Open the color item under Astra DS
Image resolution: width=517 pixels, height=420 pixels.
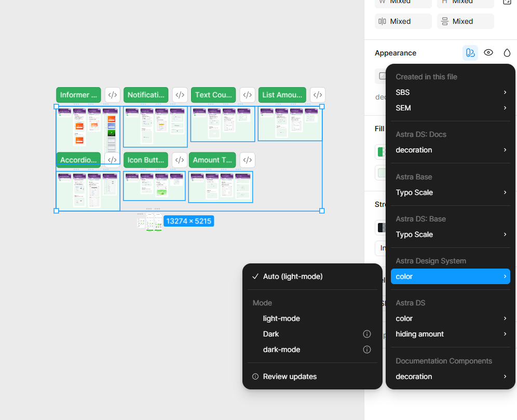click(x=451, y=318)
